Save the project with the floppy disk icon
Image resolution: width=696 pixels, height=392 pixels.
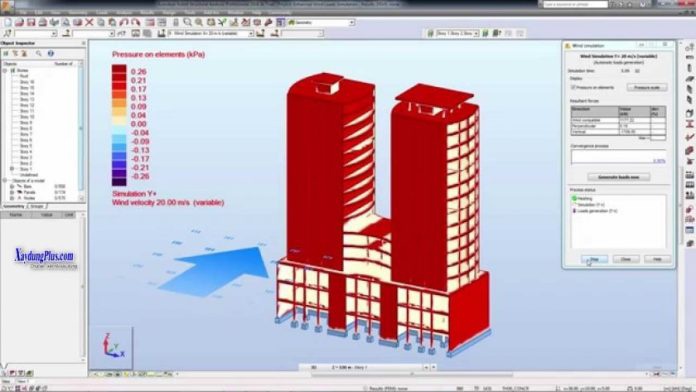[31, 22]
